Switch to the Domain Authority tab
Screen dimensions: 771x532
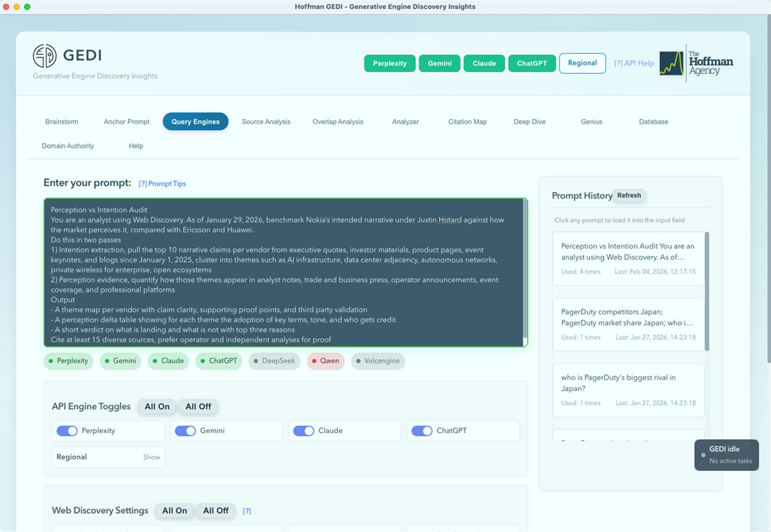click(x=68, y=146)
